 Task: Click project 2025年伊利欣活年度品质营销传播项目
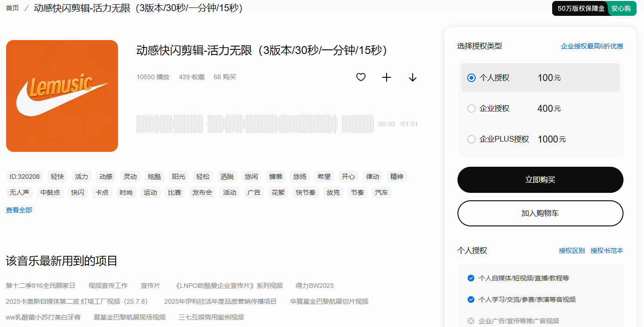point(221,301)
